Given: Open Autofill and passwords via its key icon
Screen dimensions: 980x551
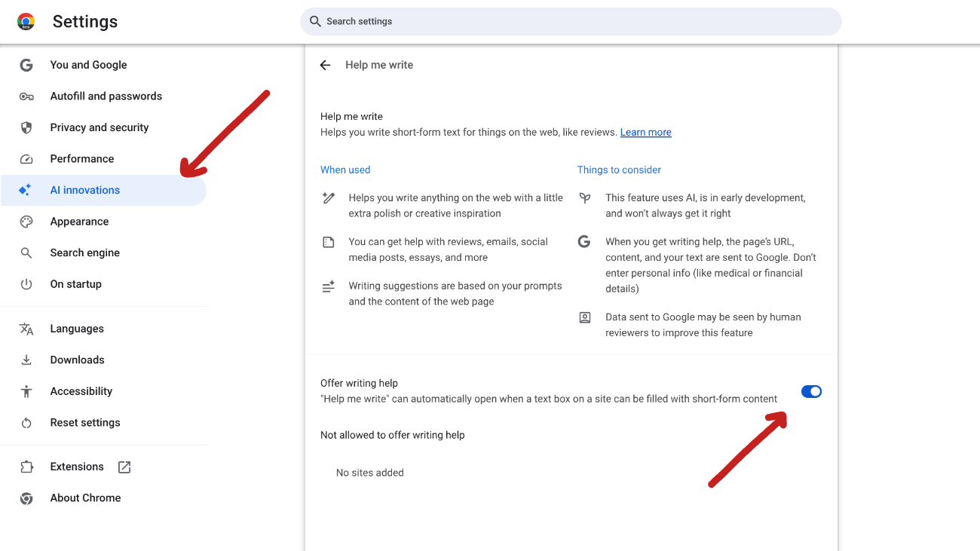Looking at the screenshot, I should (x=26, y=96).
